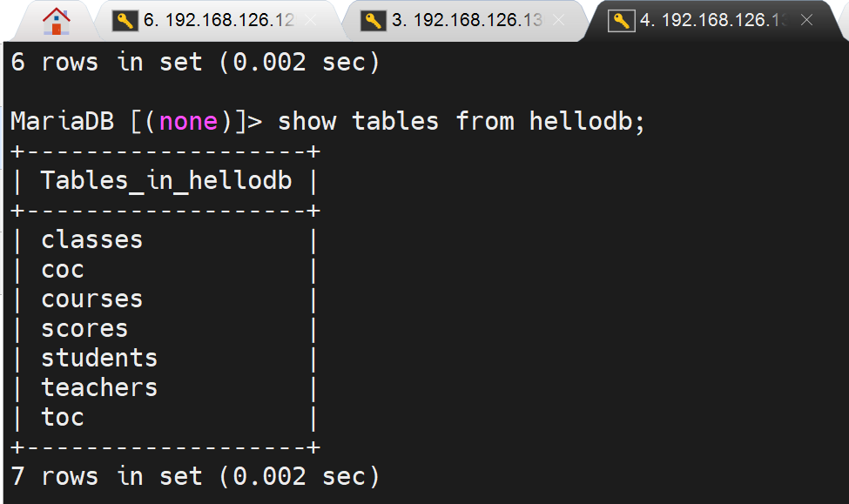Close the active tab 4 session

[x=806, y=20]
